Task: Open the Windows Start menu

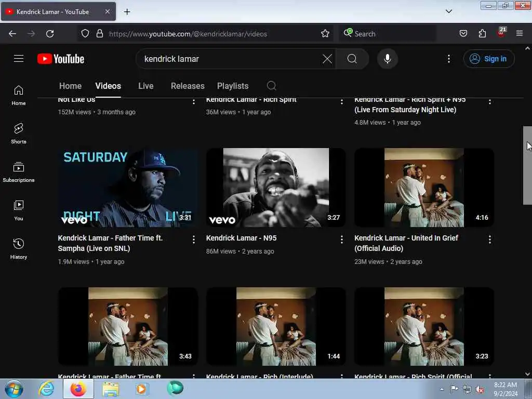Action: pyautogui.click(x=14, y=389)
